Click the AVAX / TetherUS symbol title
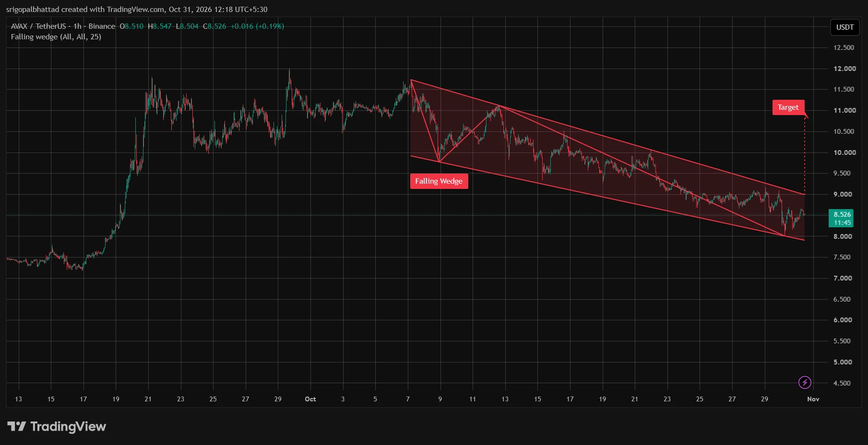Screen dimensions: 868x445 (x=38, y=26)
